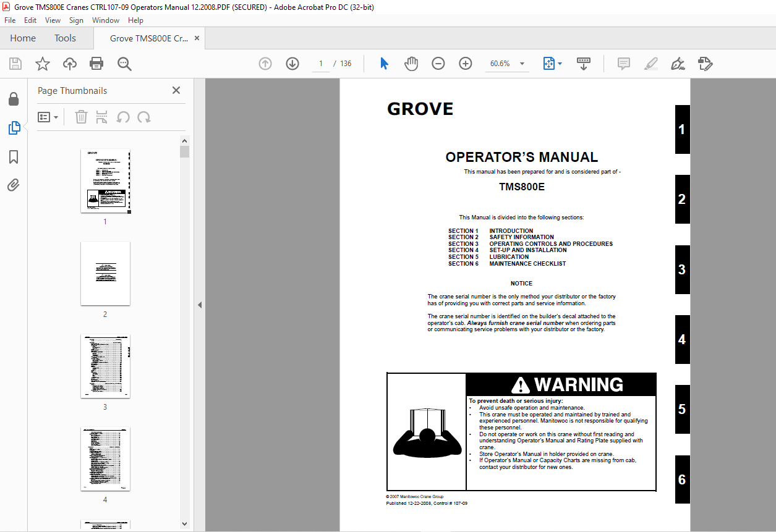Zoom in with the plus icon
Image resolution: width=776 pixels, height=532 pixels.
[x=466, y=64]
